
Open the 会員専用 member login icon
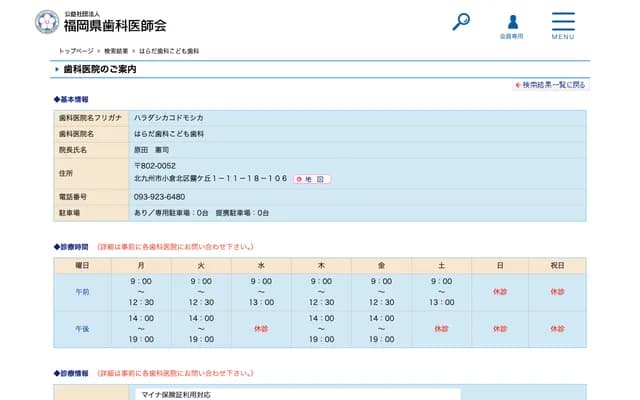(512, 25)
